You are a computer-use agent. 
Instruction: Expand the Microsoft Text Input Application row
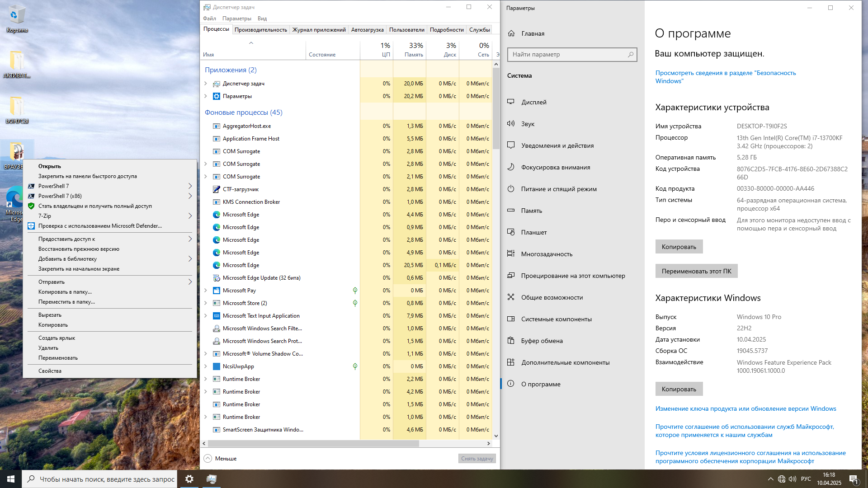coord(206,315)
